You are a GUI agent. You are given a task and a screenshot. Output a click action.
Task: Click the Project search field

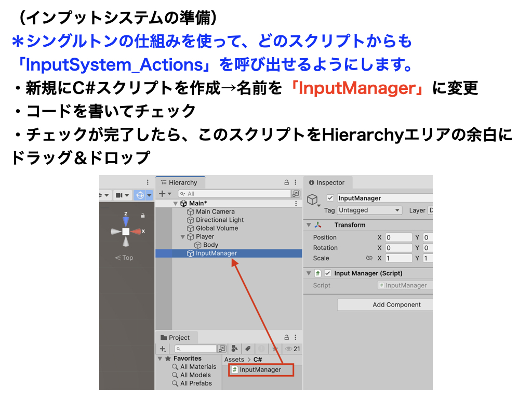(x=195, y=349)
